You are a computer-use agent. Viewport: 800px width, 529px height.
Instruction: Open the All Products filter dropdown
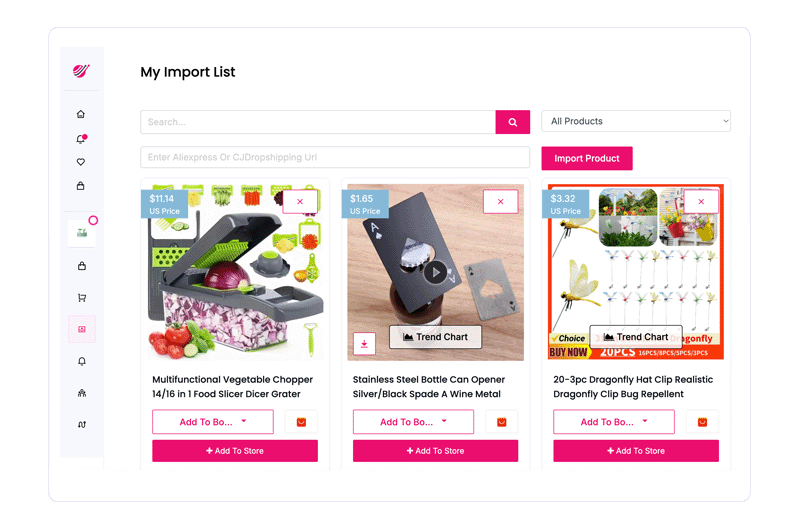pos(636,121)
